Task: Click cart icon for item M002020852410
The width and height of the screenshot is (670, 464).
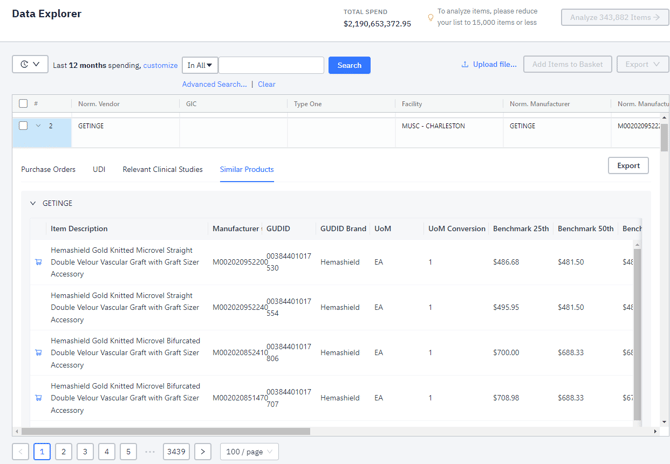Action: tap(39, 353)
